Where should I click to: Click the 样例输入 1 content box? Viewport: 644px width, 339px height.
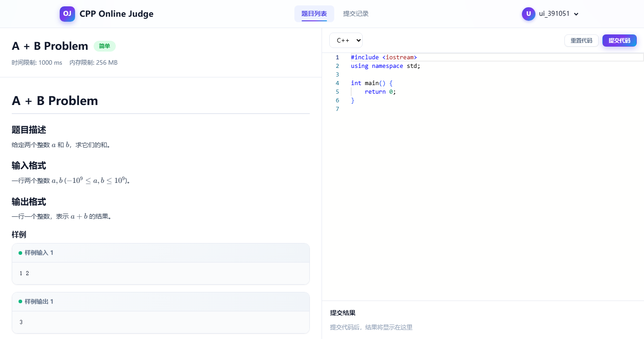pyautogui.click(x=161, y=273)
